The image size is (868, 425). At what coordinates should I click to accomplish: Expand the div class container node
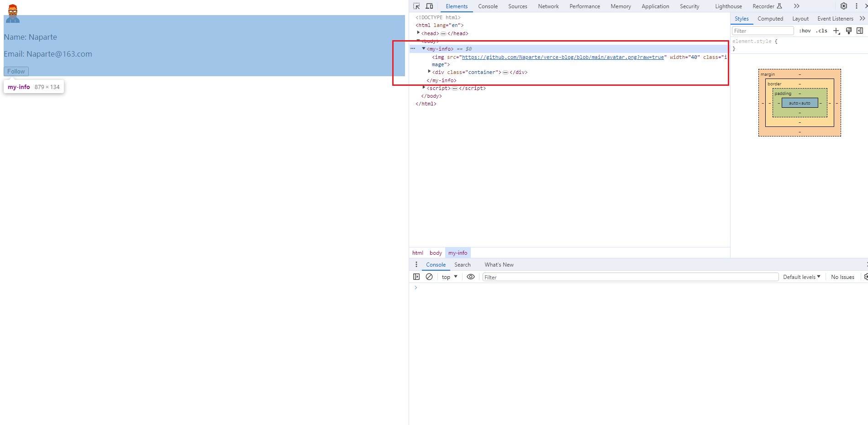429,72
